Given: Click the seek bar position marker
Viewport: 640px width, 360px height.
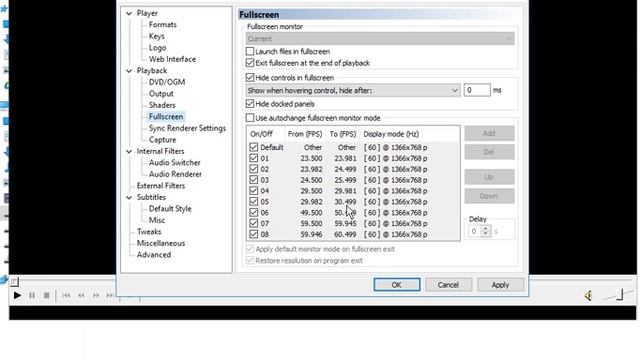Looking at the screenshot, I should (x=14, y=281).
